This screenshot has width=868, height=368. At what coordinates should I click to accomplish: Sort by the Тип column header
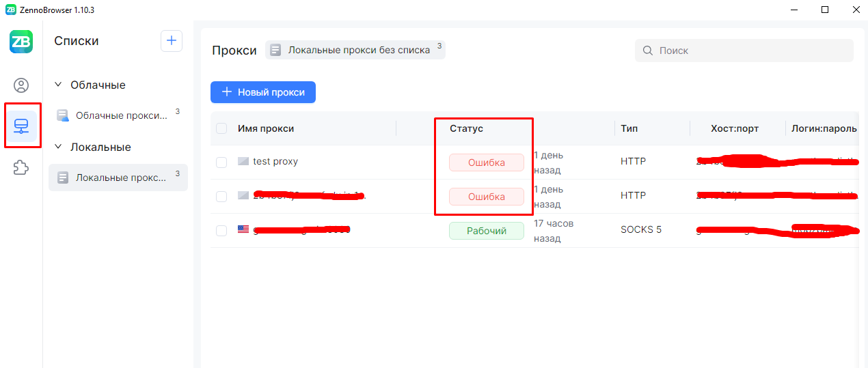(x=629, y=128)
